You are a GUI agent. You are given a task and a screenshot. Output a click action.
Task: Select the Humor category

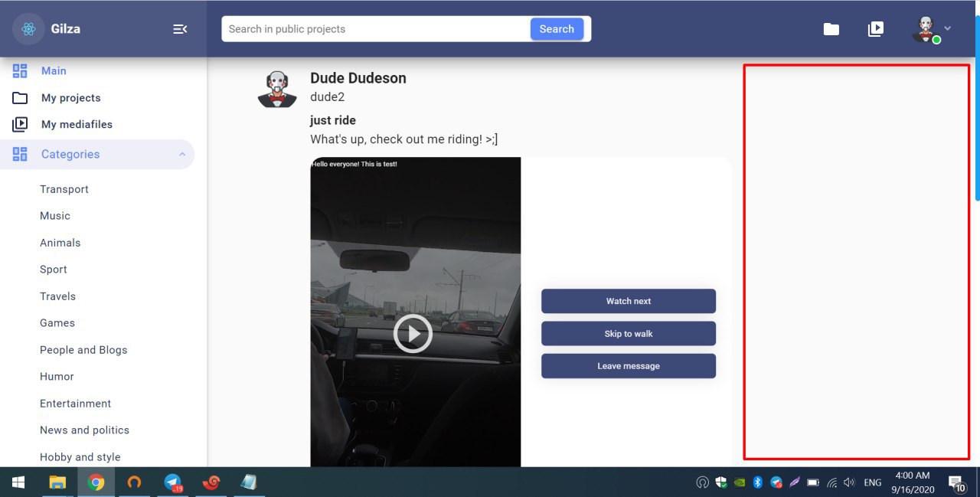pos(57,377)
